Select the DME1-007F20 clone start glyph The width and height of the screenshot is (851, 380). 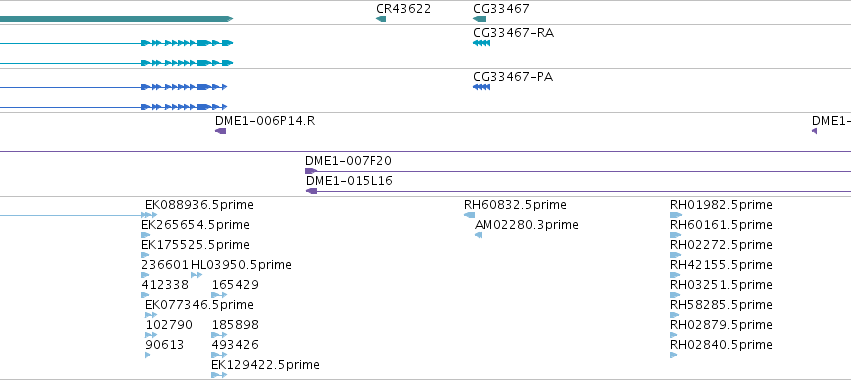point(311,171)
